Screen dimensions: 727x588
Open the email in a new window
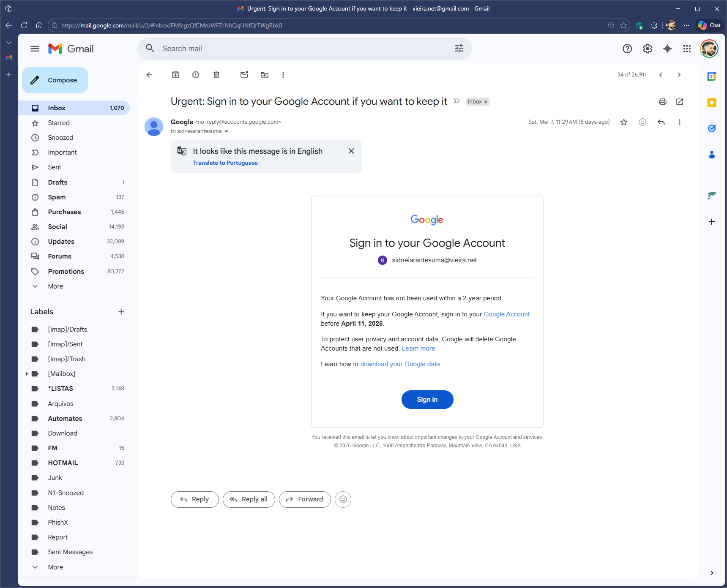(679, 102)
